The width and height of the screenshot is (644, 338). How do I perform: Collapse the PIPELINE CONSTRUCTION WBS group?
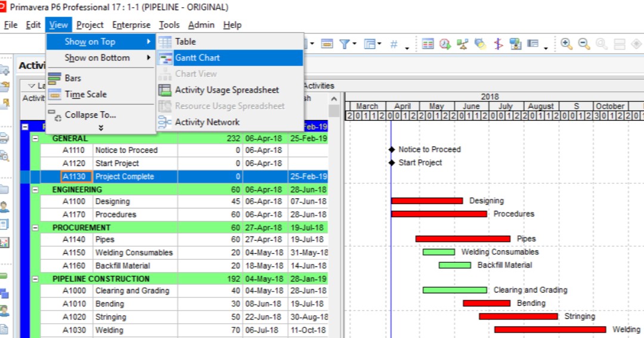tap(35, 279)
